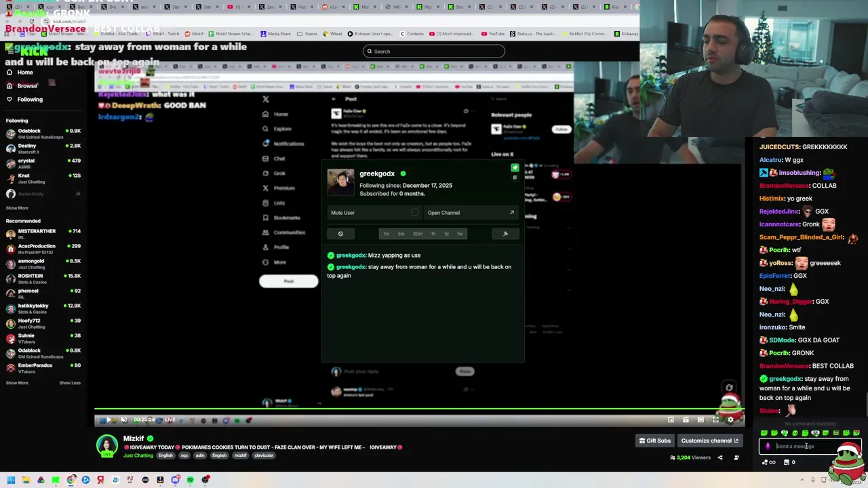The image size is (868, 488).
Task: Open Suhnie VTubers channel
Action: tap(43, 338)
